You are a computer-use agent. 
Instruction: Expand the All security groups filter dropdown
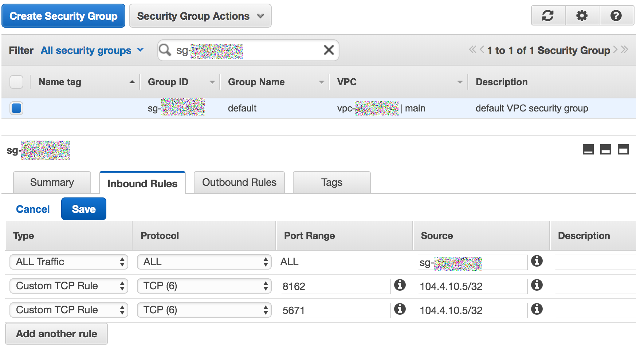[x=92, y=50]
